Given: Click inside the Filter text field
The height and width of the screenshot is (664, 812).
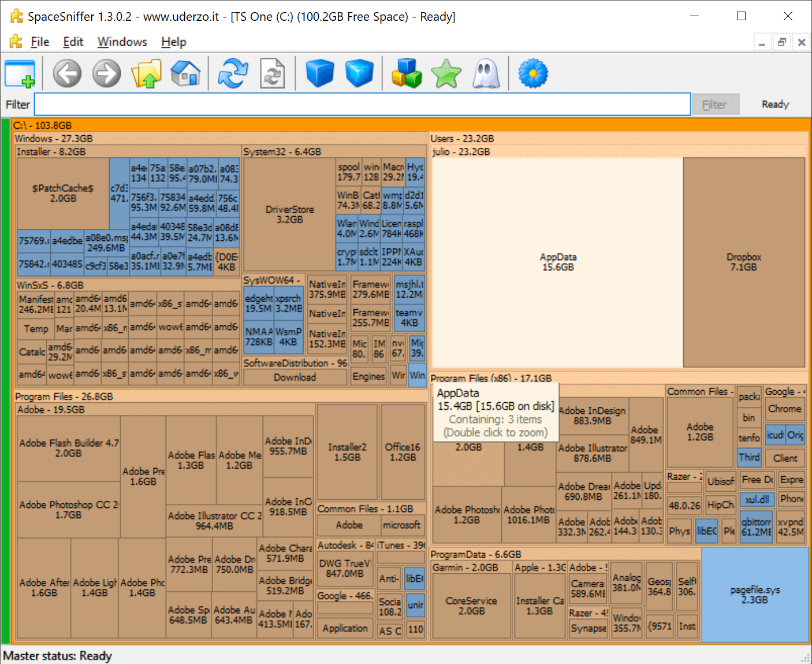Looking at the screenshot, I should point(362,105).
